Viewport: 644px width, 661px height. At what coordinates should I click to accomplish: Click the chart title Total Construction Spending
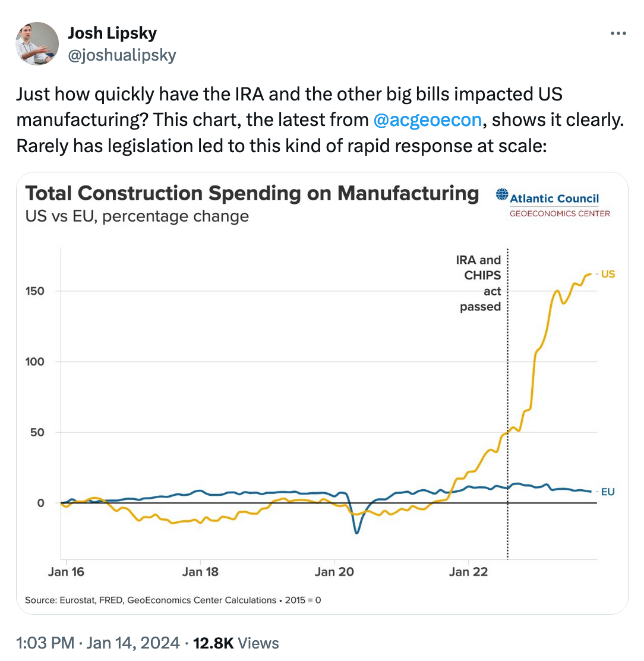click(252, 193)
